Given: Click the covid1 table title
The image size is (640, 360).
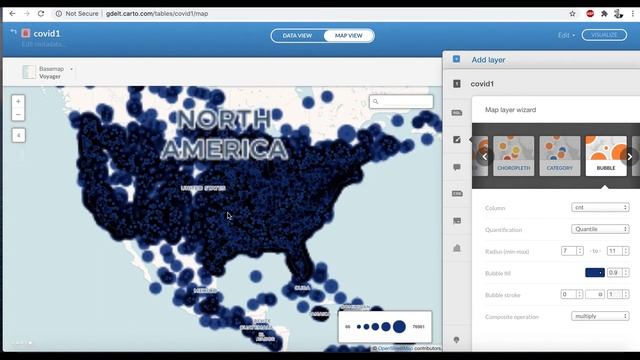Looking at the screenshot, I should coord(47,33).
